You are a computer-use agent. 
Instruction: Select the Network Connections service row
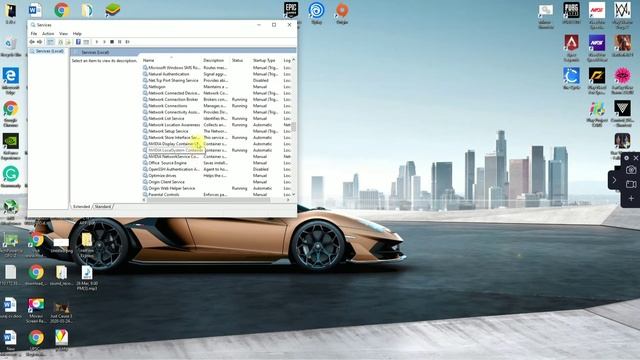(x=216, y=106)
